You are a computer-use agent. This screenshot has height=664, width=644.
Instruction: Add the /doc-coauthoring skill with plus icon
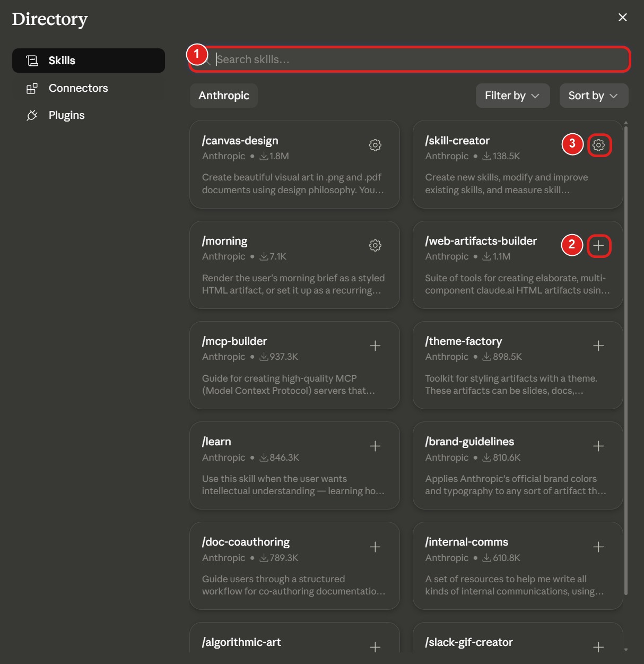click(x=375, y=547)
